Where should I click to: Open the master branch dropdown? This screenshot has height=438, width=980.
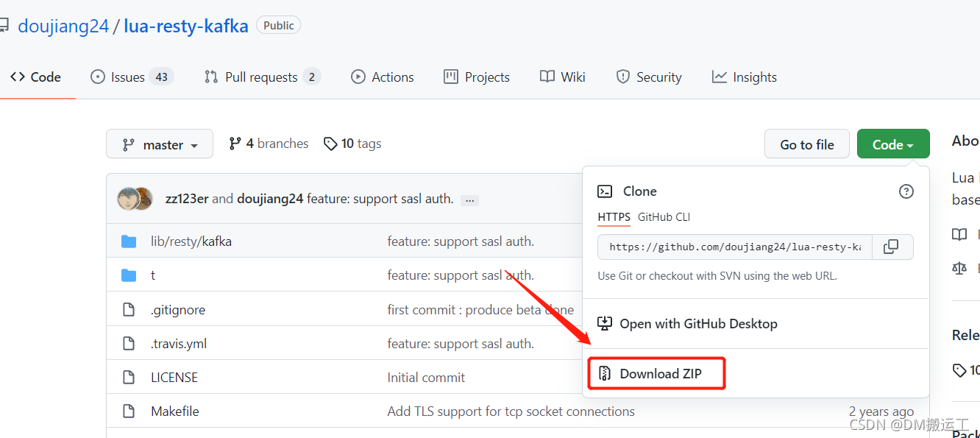(160, 144)
